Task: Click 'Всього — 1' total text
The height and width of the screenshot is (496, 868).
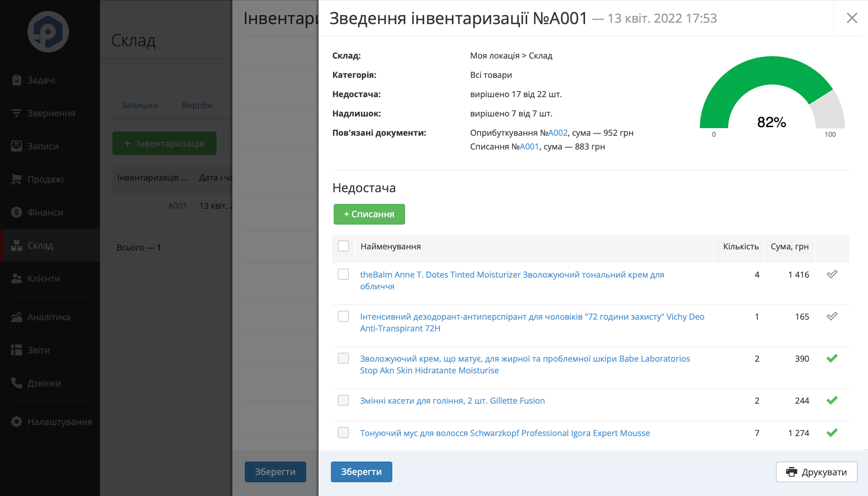Action: [138, 247]
